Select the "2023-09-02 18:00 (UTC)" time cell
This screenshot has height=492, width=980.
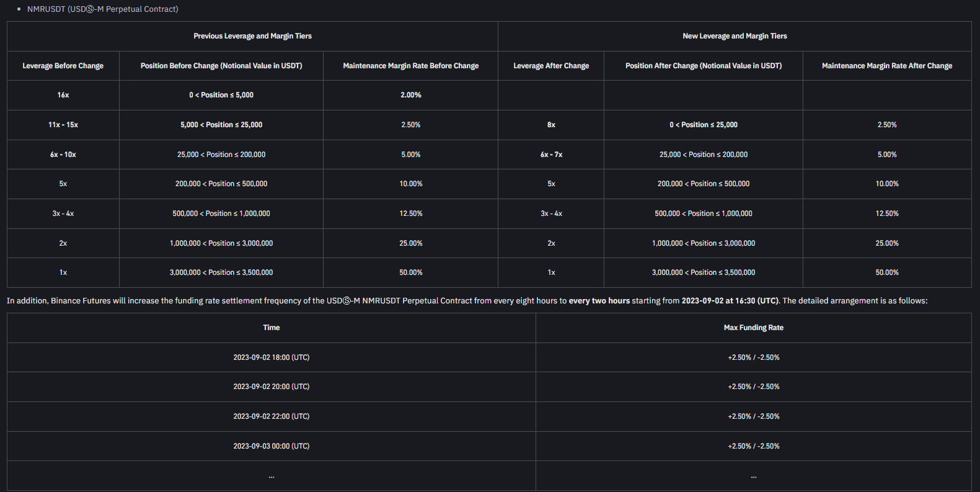point(271,357)
